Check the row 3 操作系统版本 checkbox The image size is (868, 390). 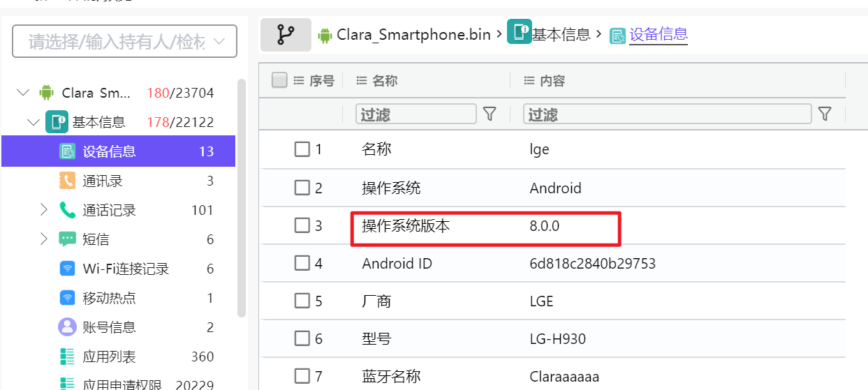tap(302, 225)
